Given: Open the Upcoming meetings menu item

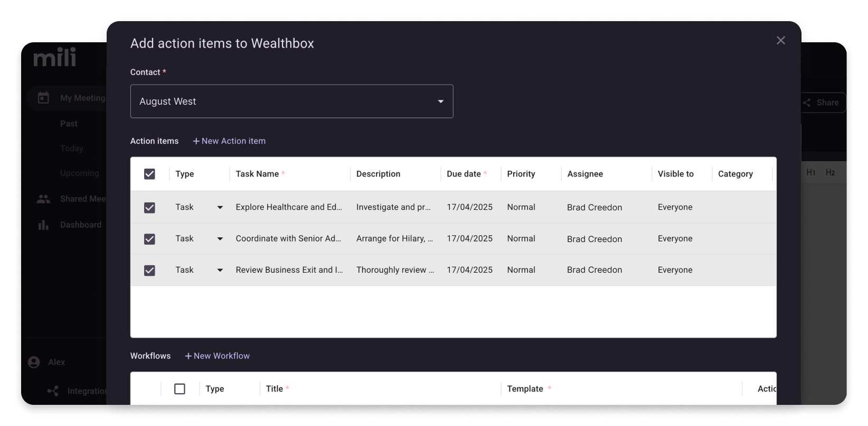Looking at the screenshot, I should 79,173.
